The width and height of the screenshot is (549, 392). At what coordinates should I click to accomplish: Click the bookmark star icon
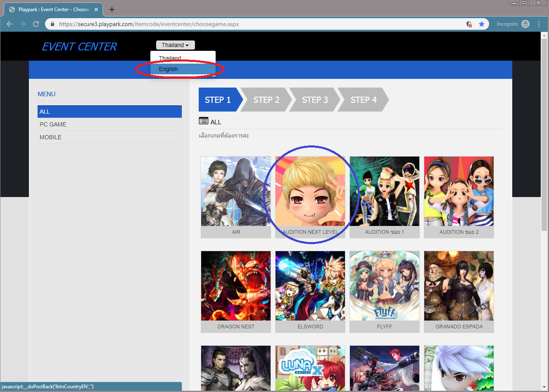click(481, 24)
